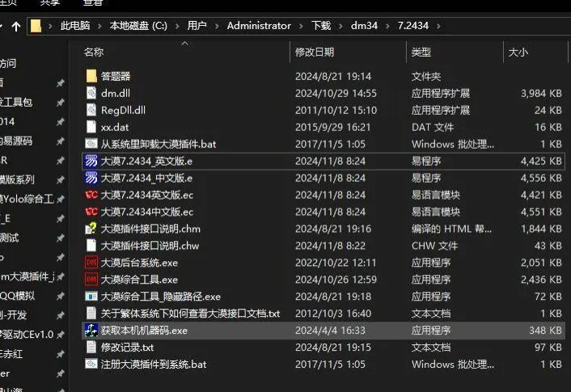Expand chevron after 用户 in path
Image resolution: width=571 pixels, height=392 pixels.
pyautogui.click(x=217, y=26)
